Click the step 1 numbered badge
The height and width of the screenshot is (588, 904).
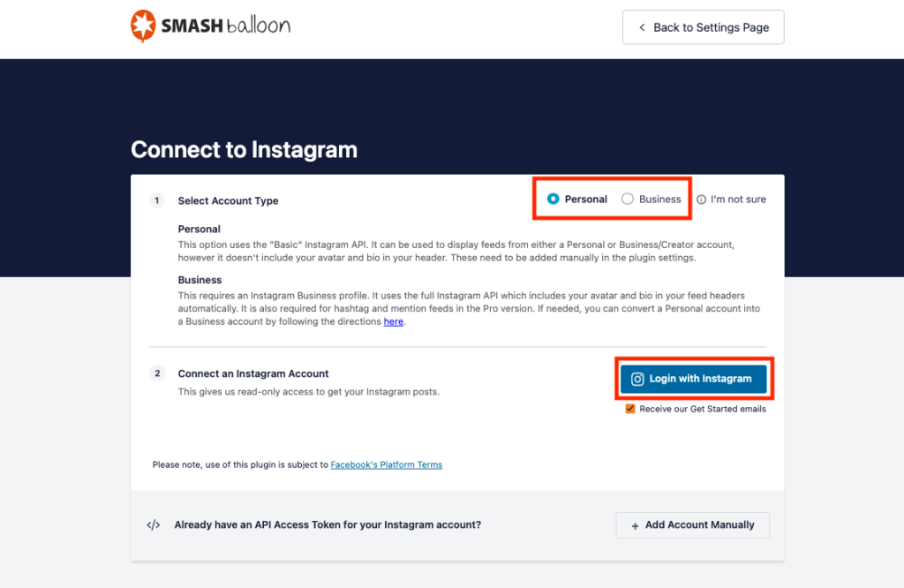156,200
